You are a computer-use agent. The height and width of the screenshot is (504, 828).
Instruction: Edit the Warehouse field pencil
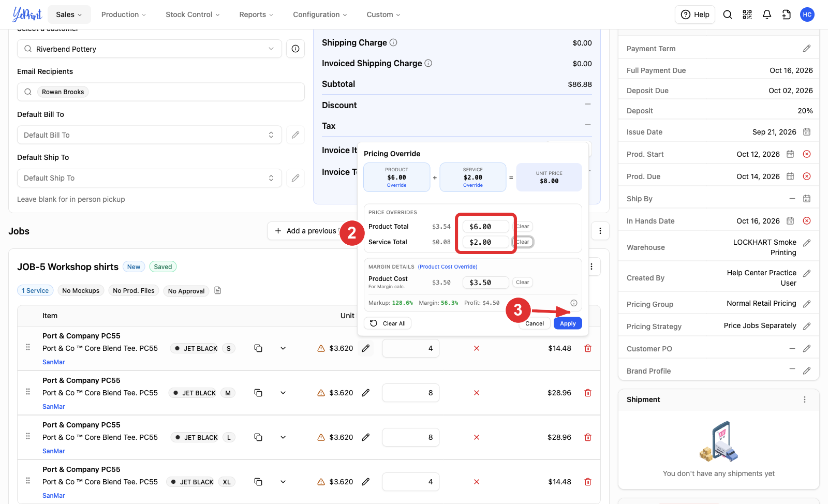[x=807, y=243]
